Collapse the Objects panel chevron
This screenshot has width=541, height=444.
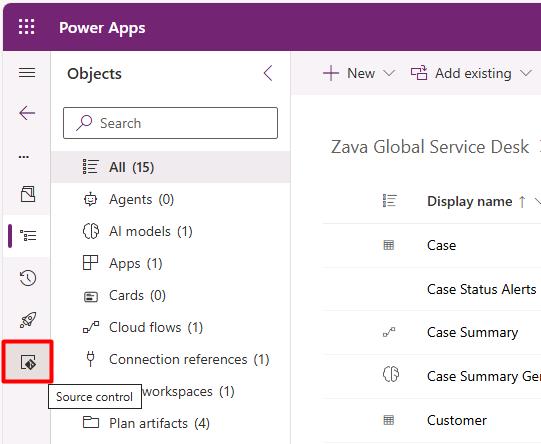click(268, 73)
